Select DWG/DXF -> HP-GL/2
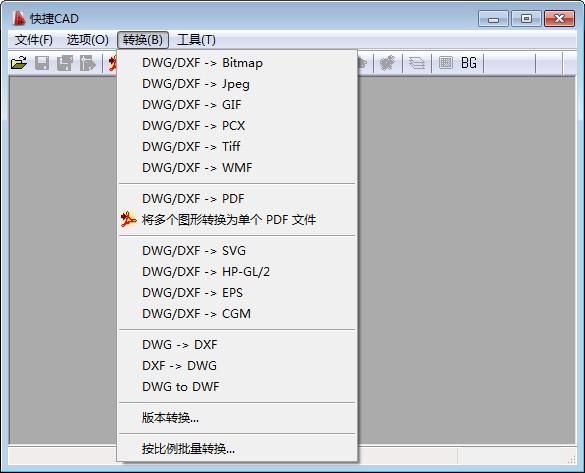The height and width of the screenshot is (473, 585). pyautogui.click(x=237, y=272)
